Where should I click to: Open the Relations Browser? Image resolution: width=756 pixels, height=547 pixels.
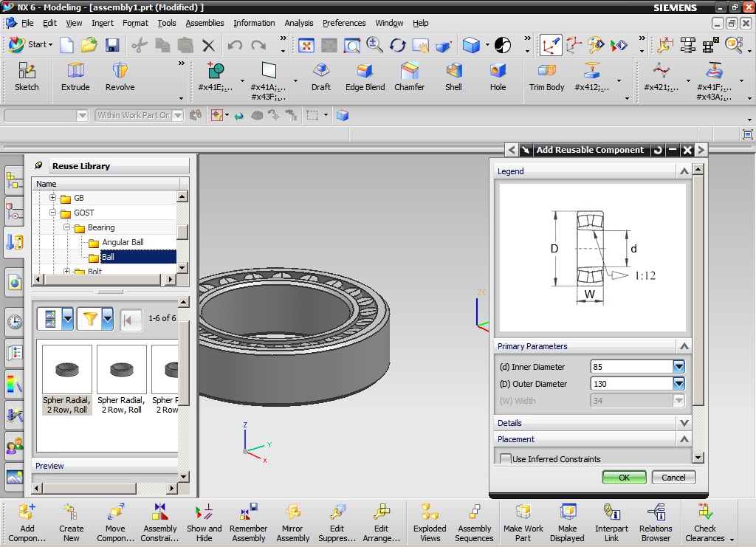click(x=656, y=523)
